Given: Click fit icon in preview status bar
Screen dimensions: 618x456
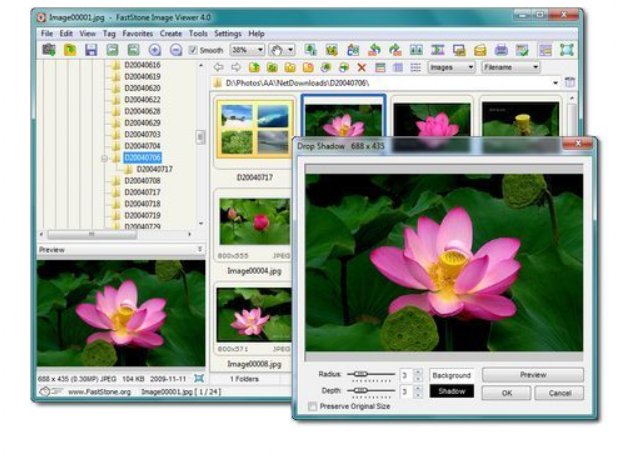Looking at the screenshot, I should 199,379.
